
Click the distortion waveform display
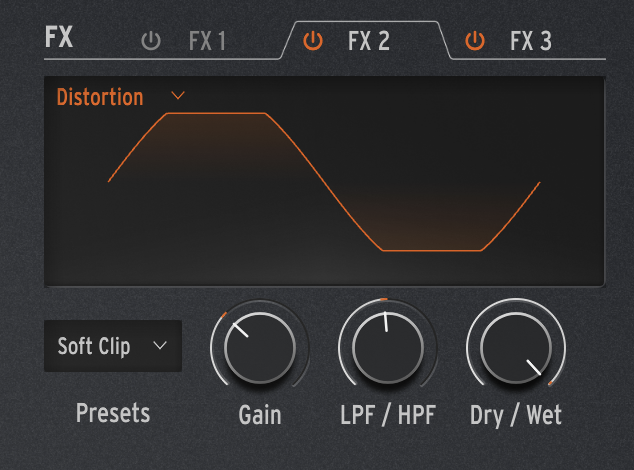tap(324, 182)
